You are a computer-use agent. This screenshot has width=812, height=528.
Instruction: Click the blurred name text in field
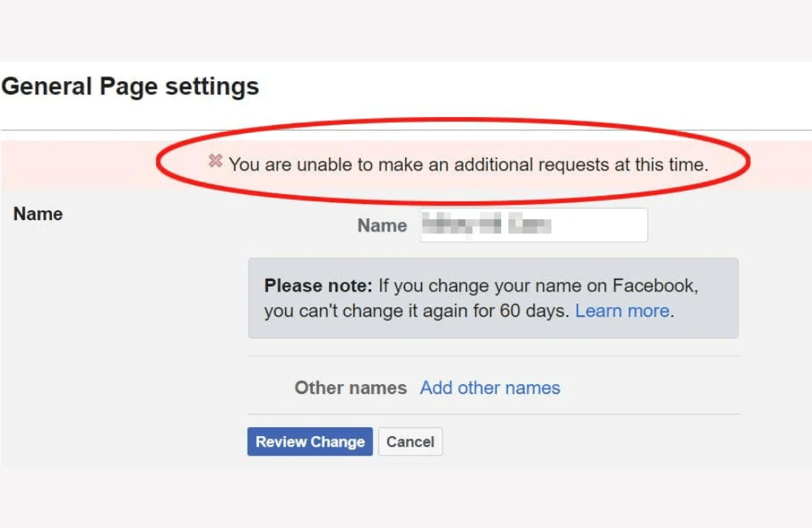(x=487, y=225)
